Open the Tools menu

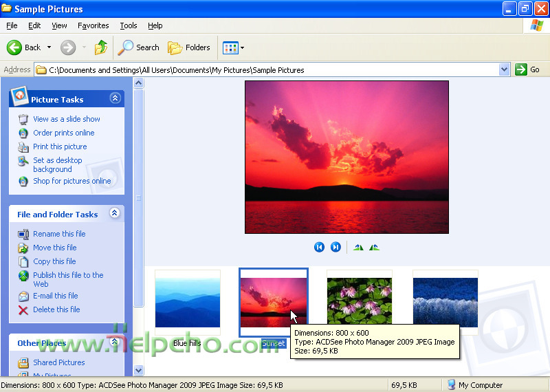tap(129, 25)
